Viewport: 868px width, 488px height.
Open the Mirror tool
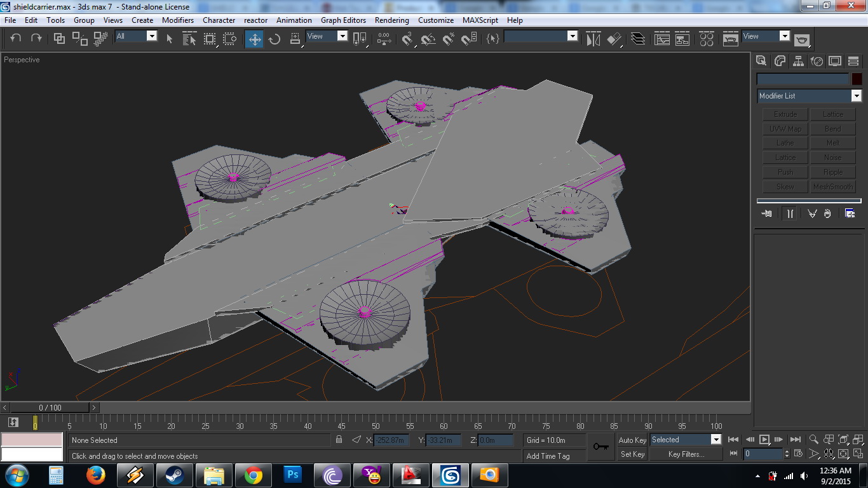[x=593, y=39]
